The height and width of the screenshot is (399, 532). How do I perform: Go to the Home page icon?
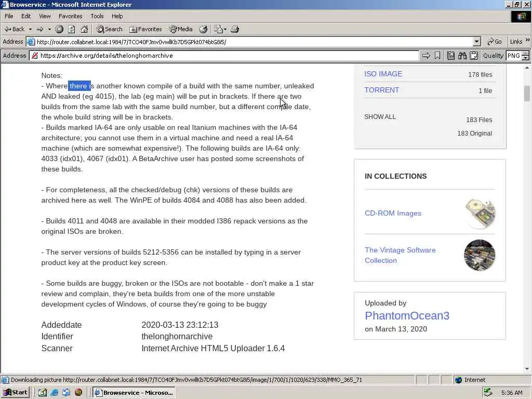(84, 29)
